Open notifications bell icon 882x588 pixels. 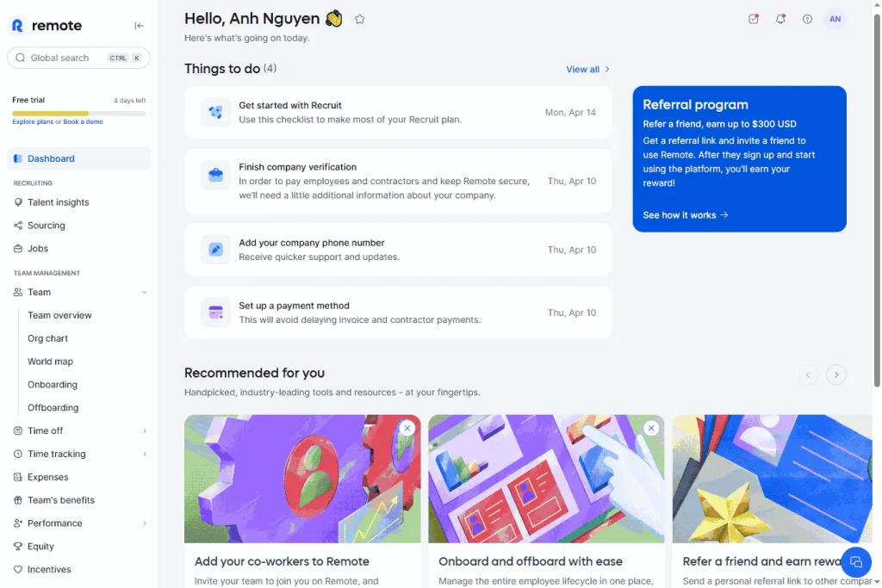tap(780, 19)
